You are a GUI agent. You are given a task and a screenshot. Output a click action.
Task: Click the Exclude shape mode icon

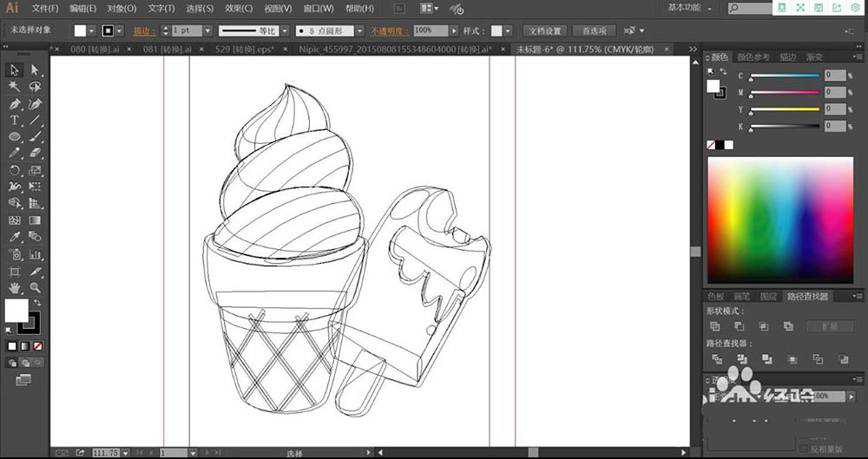[788, 326]
